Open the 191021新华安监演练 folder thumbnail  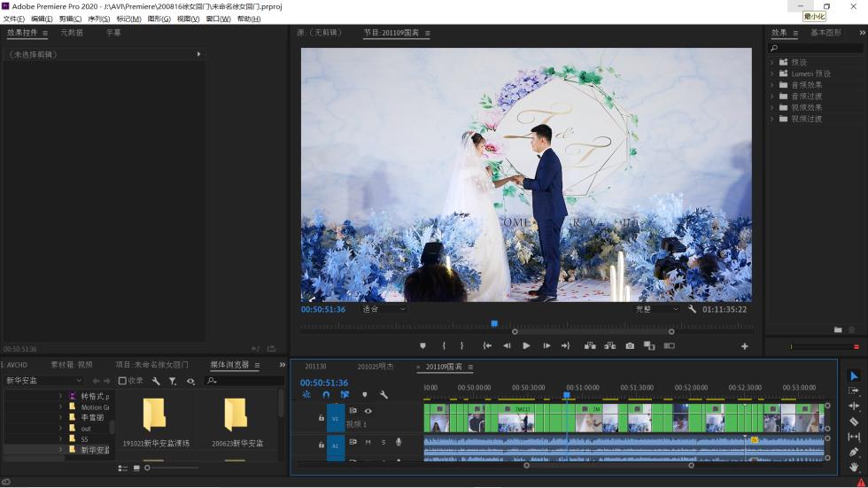click(154, 414)
